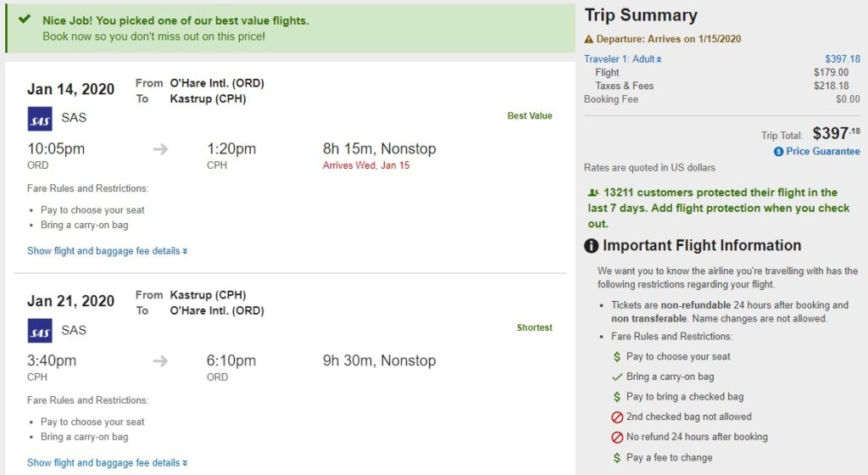This screenshot has height=475, width=868.
Task: Click the Price Guarantee dollar badge icon
Action: coord(778,151)
